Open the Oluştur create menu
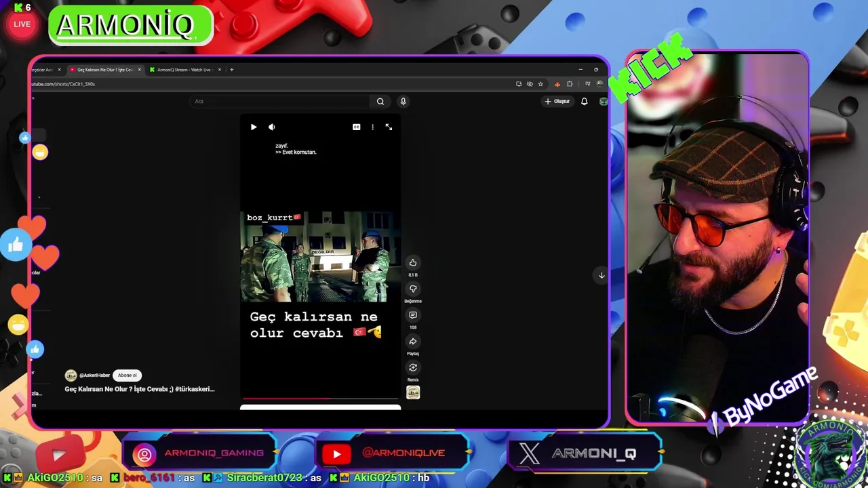This screenshot has width=868, height=488. click(x=558, y=102)
